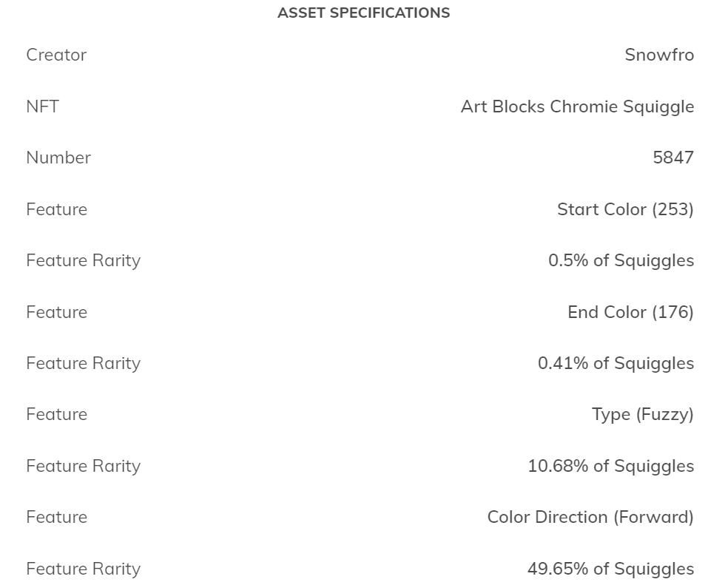Select the Snowfro creator name
The width and height of the screenshot is (728, 582).
click(658, 55)
